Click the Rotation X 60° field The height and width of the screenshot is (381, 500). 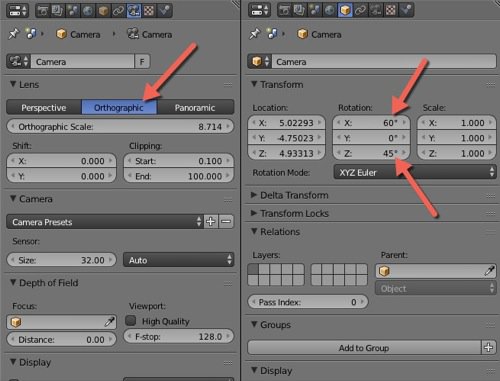pos(371,123)
